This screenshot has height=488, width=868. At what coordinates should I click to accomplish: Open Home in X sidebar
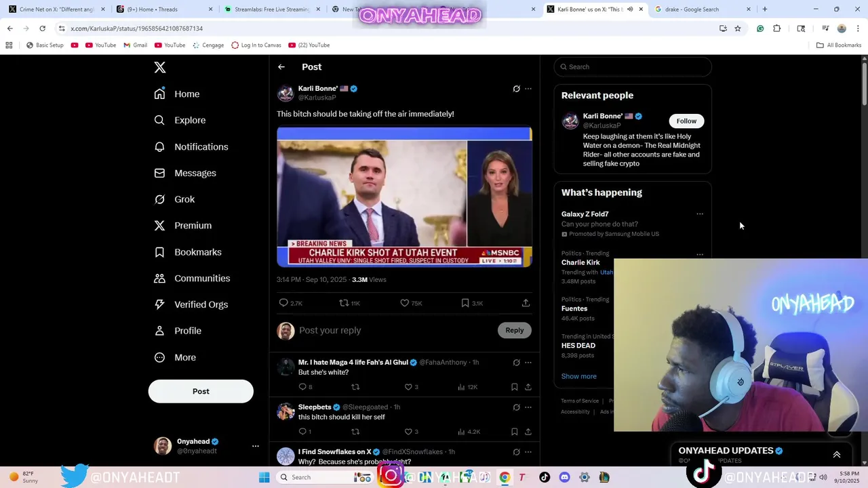click(x=177, y=94)
